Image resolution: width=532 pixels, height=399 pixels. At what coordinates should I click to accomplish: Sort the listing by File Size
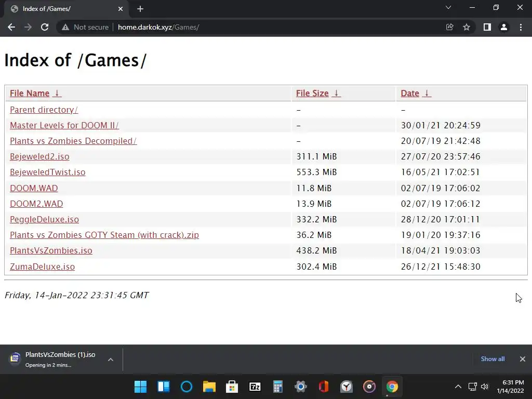[318, 94]
